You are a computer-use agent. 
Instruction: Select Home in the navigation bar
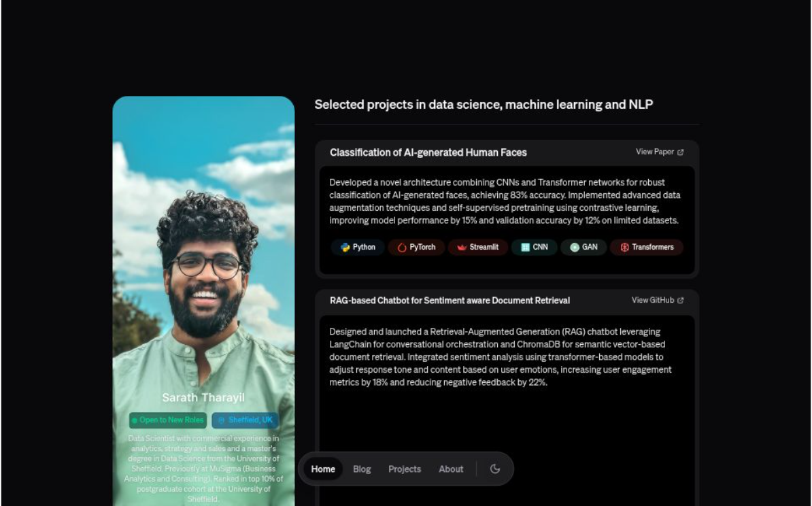(323, 469)
